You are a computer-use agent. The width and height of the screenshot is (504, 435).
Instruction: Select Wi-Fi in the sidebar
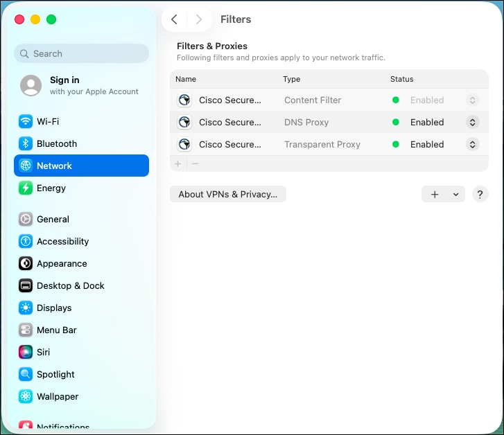point(81,121)
